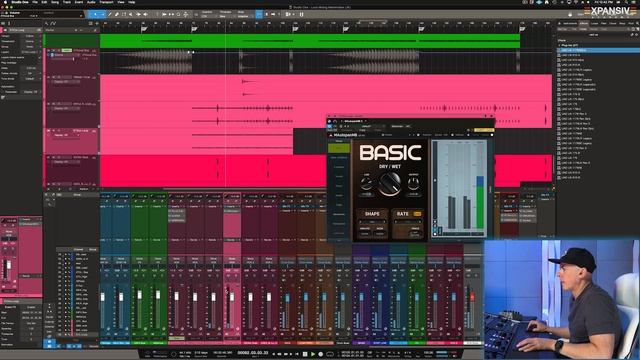640x360 pixels.
Task: Click the green Play button in transport
Action: [x=313, y=354]
